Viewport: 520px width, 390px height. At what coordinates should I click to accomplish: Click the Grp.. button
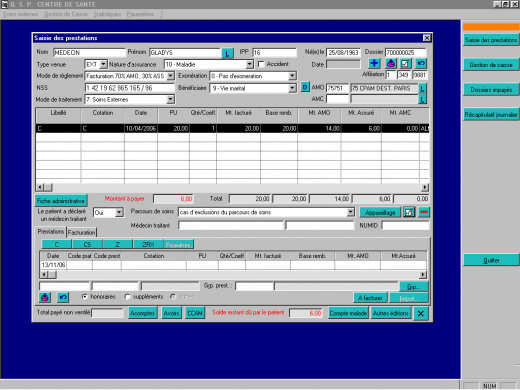point(413,286)
